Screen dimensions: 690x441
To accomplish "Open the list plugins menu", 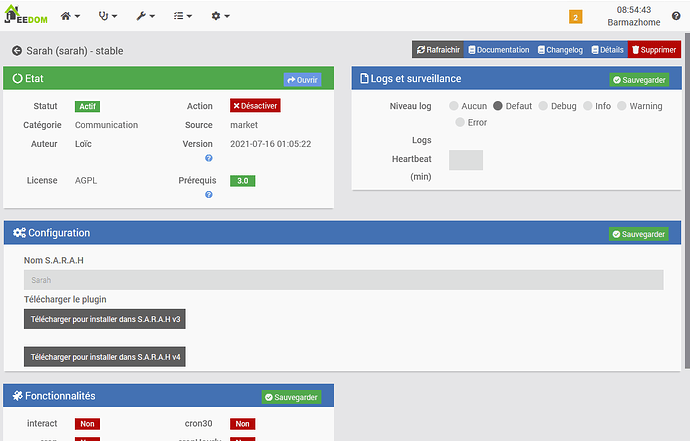I will (178, 16).
